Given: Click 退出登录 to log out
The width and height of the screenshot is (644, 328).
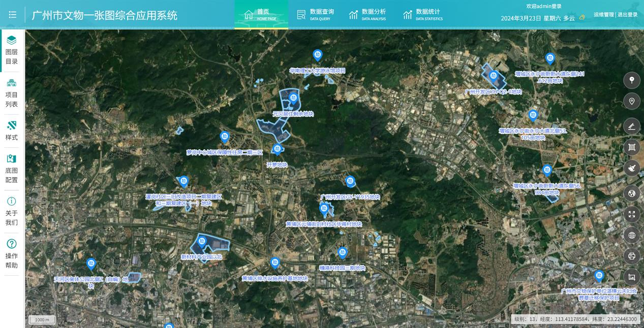Looking at the screenshot, I should (628, 15).
